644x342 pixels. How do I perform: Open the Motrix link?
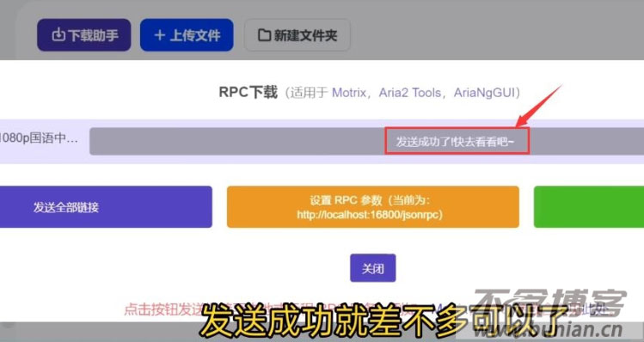[x=349, y=93]
